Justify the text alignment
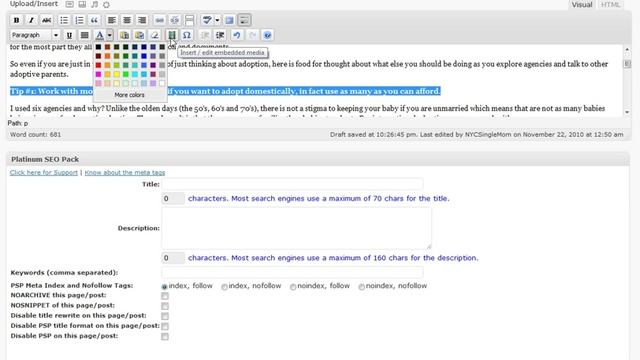The height and width of the screenshot is (360, 640). tap(84, 35)
